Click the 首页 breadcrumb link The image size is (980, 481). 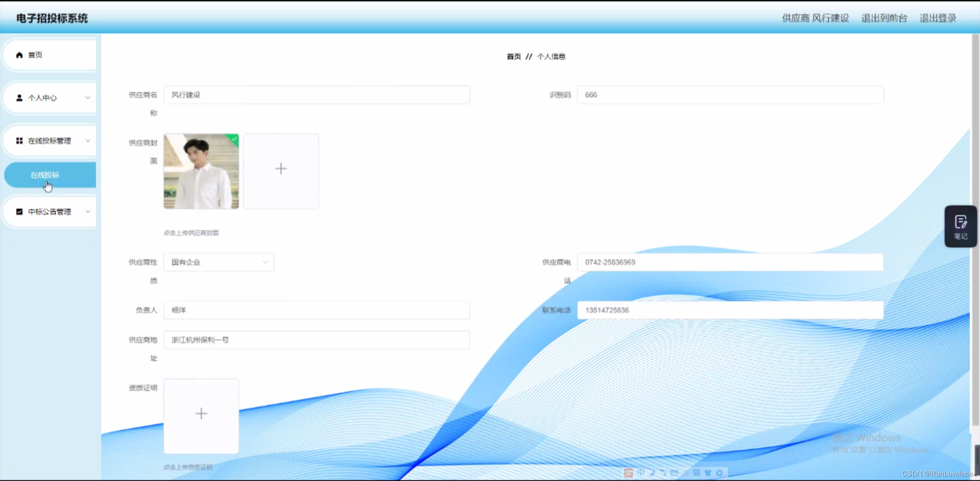pyautogui.click(x=514, y=56)
